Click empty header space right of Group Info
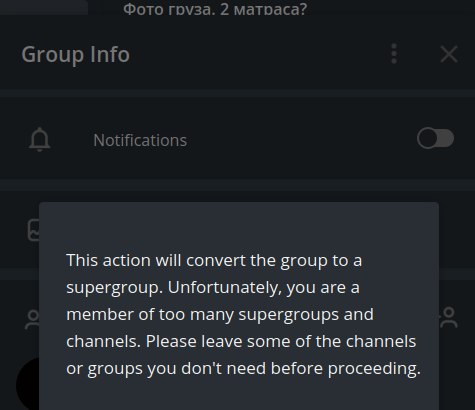The height and width of the screenshot is (410, 475). pos(257,54)
